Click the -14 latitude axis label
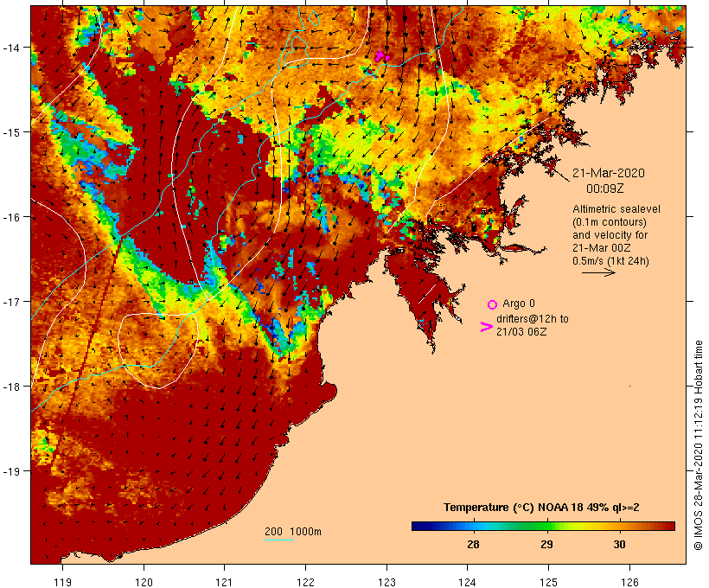 [x=10, y=48]
